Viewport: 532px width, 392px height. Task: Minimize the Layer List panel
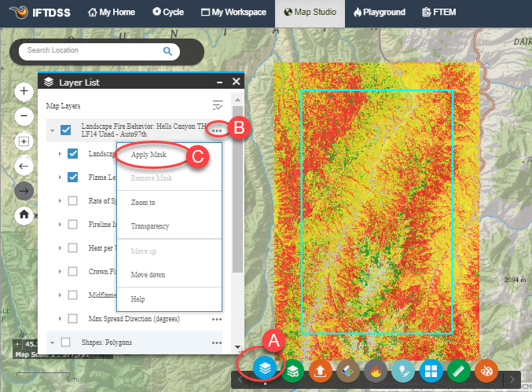coord(220,82)
